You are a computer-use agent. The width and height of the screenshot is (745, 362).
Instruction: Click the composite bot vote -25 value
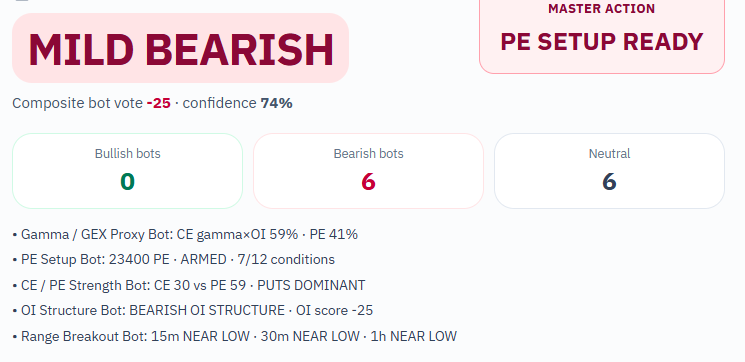(159, 103)
